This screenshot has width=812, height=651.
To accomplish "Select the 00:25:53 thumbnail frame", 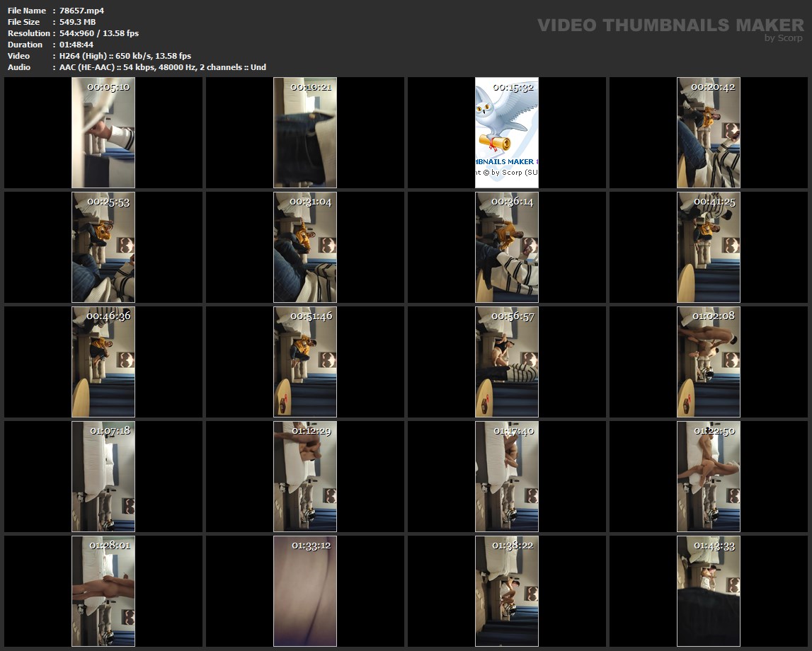I will tap(103, 248).
